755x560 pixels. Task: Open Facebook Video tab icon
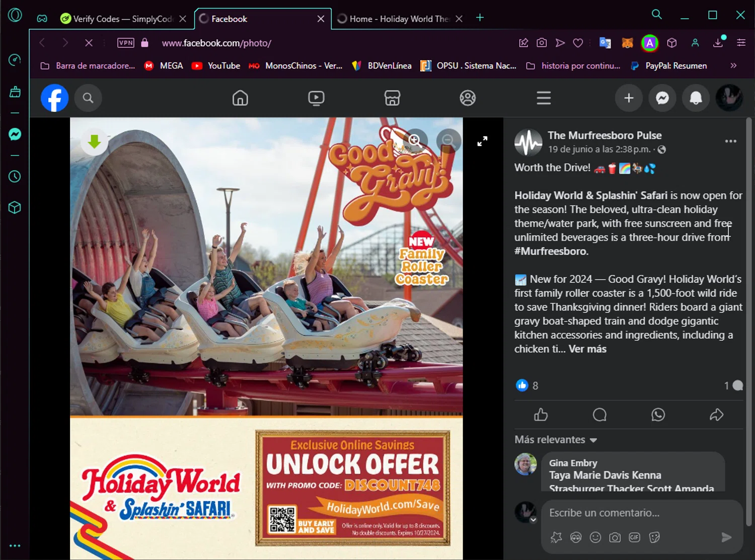click(316, 98)
